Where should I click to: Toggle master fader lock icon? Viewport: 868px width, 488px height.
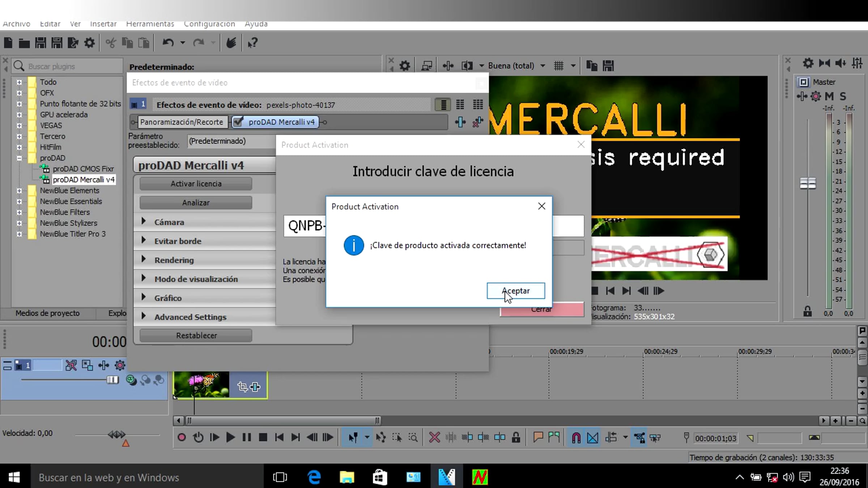(x=807, y=311)
